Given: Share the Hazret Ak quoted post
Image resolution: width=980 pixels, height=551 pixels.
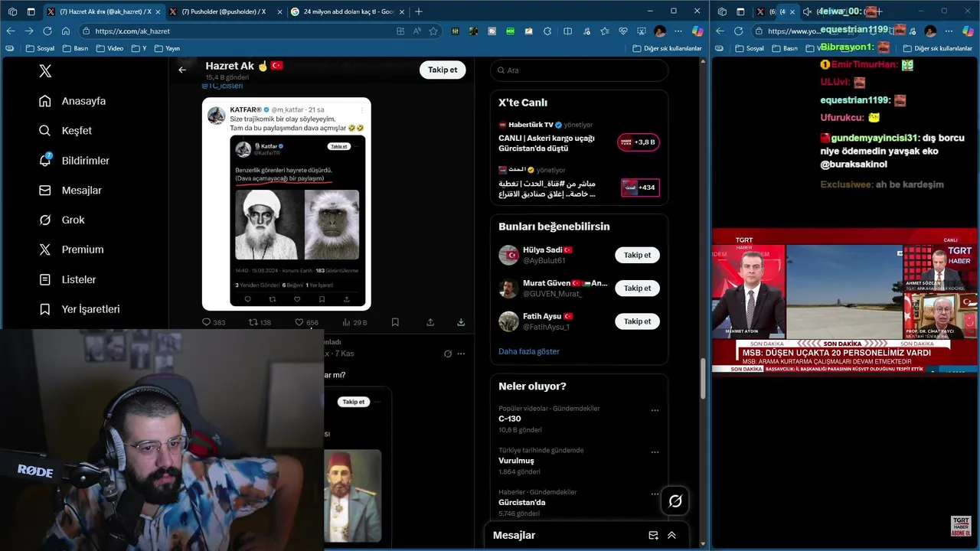Looking at the screenshot, I should [430, 322].
